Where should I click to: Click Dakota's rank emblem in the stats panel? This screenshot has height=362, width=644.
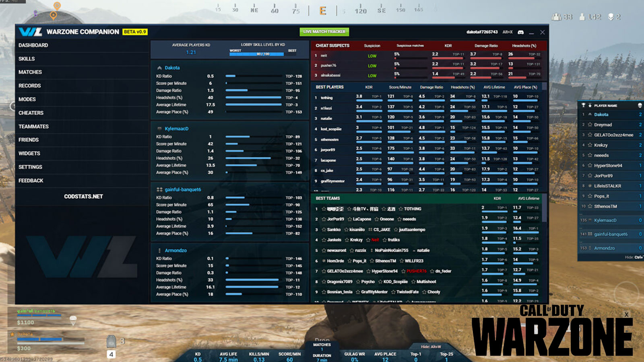160,68
